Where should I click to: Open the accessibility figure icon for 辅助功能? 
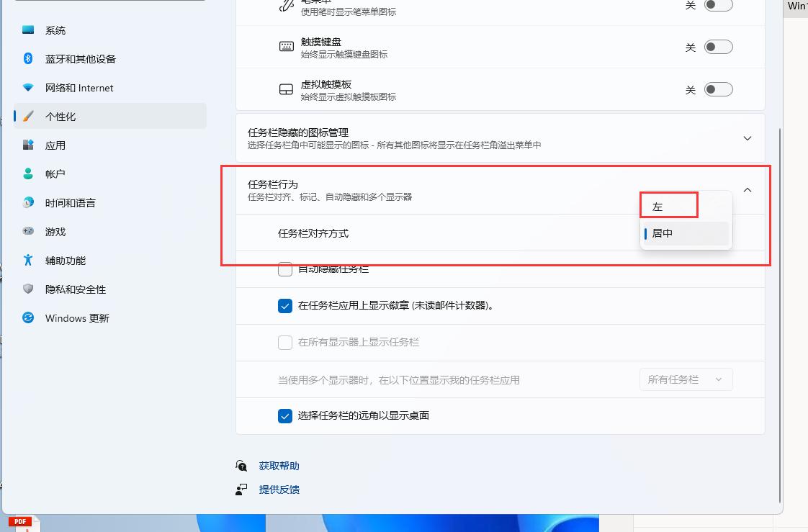[x=28, y=261]
